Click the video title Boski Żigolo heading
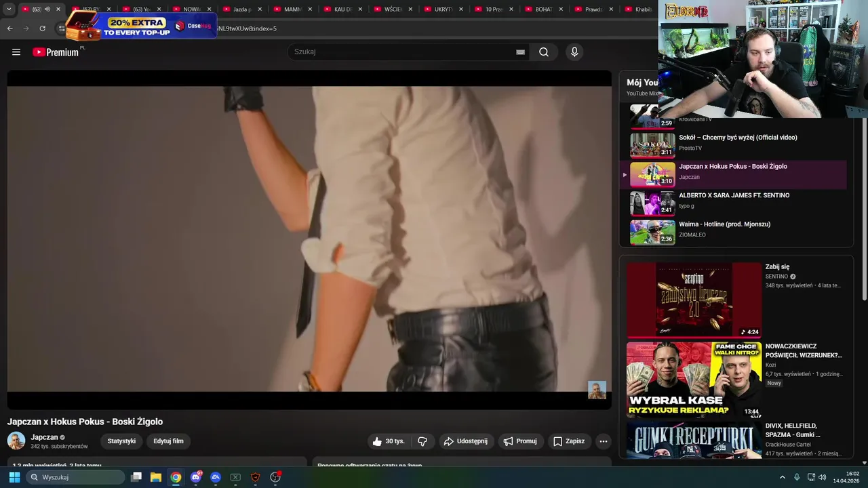Screen dimensions: 868x488 (85, 422)
